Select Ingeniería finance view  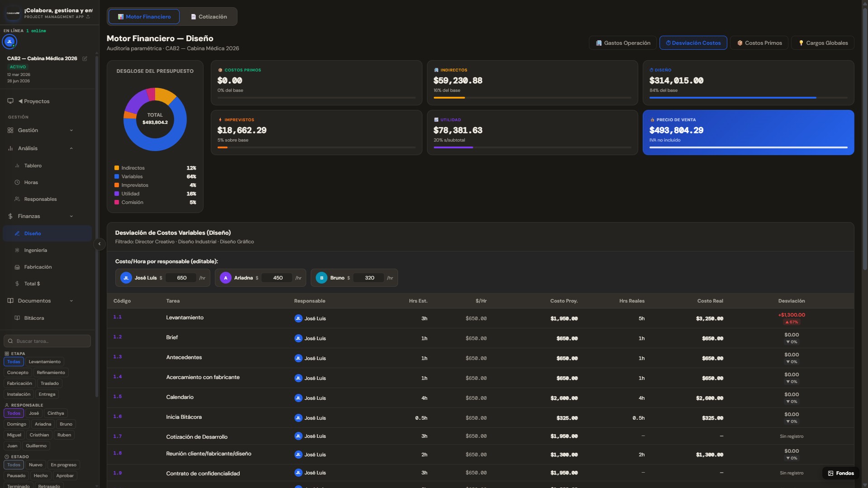(36, 251)
